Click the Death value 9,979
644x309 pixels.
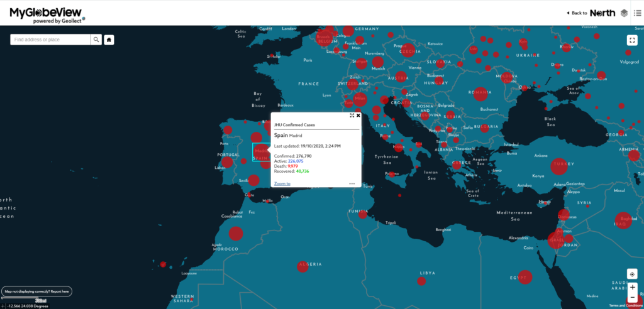[x=292, y=166]
